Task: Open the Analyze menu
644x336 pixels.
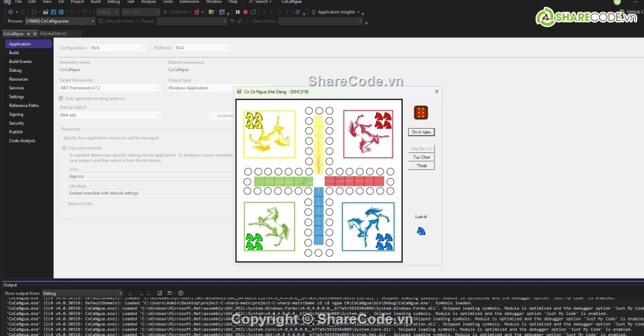Action: pyautogui.click(x=148, y=2)
